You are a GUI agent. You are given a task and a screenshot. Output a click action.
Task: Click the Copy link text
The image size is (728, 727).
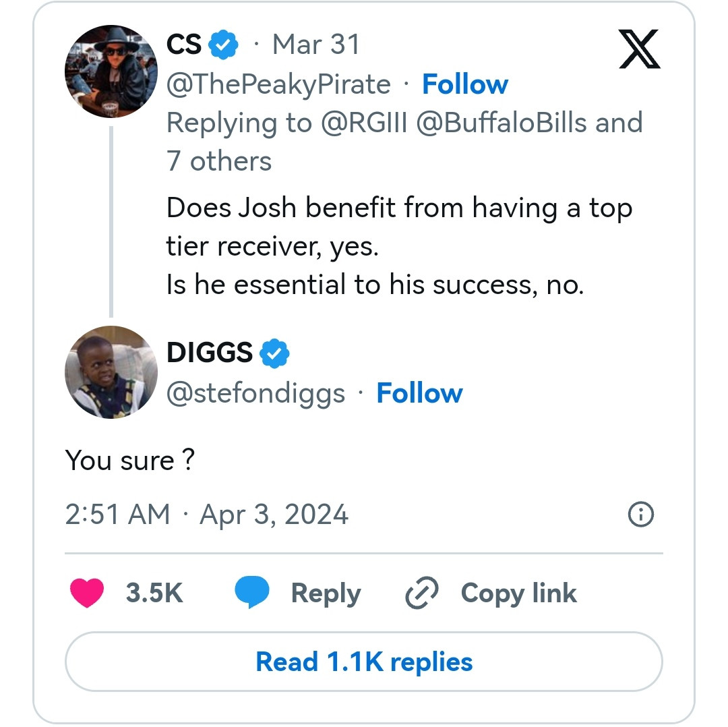[x=518, y=593]
